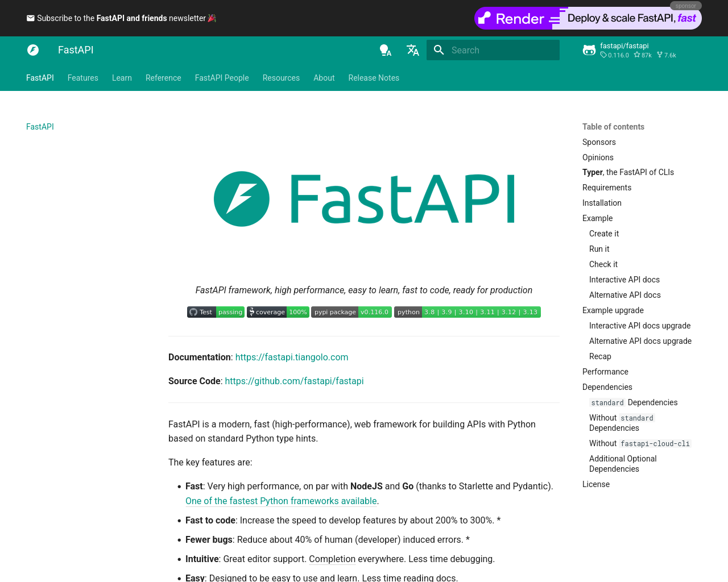Image resolution: width=728 pixels, height=582 pixels.
Task: Go to Recap section
Action: tap(600, 356)
